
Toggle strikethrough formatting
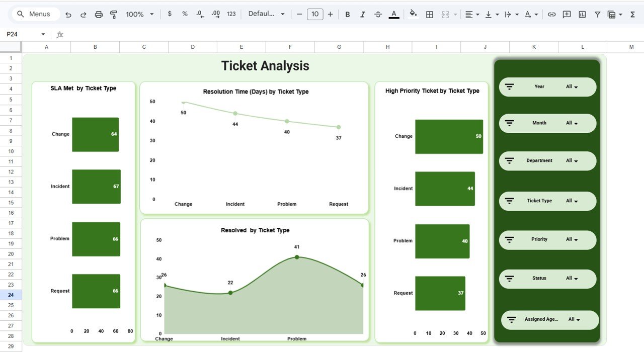[x=378, y=14]
